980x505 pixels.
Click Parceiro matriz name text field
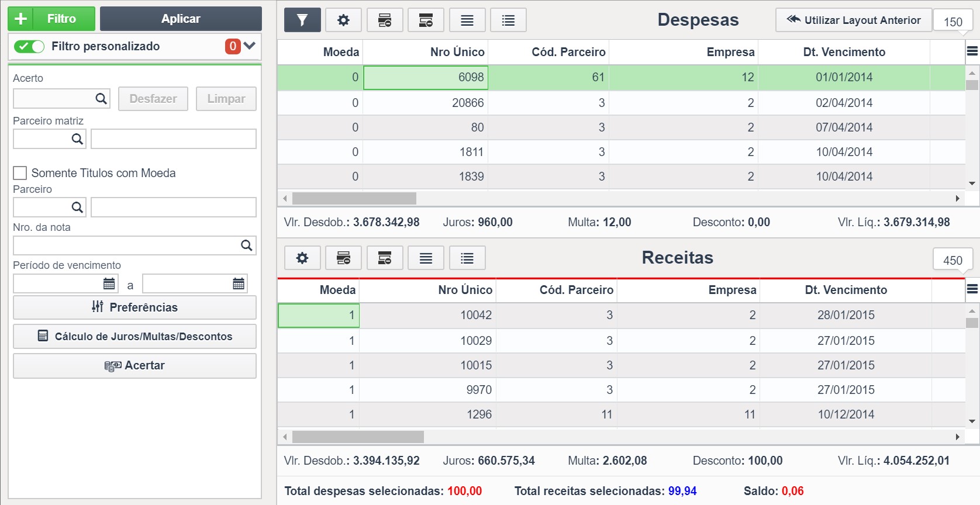coord(174,139)
